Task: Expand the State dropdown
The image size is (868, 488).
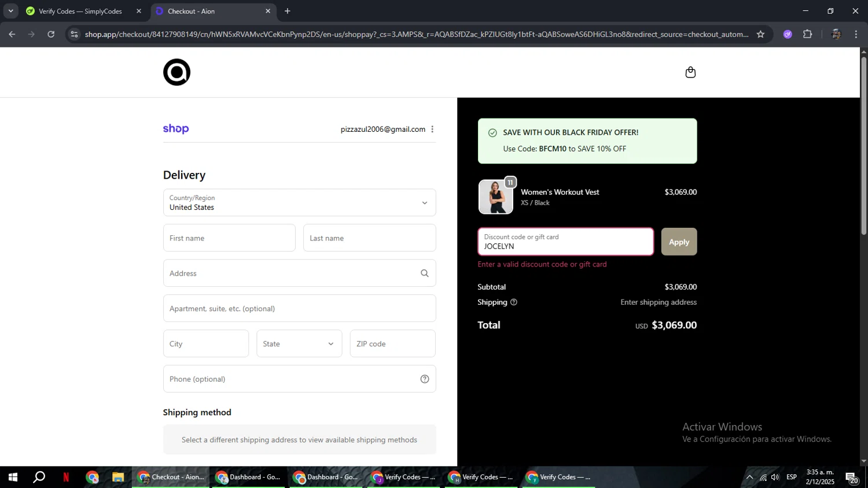Action: 299,343
